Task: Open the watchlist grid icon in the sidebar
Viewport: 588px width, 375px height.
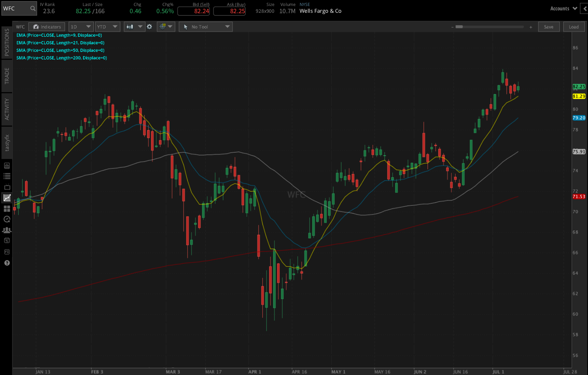Action: 6,208
